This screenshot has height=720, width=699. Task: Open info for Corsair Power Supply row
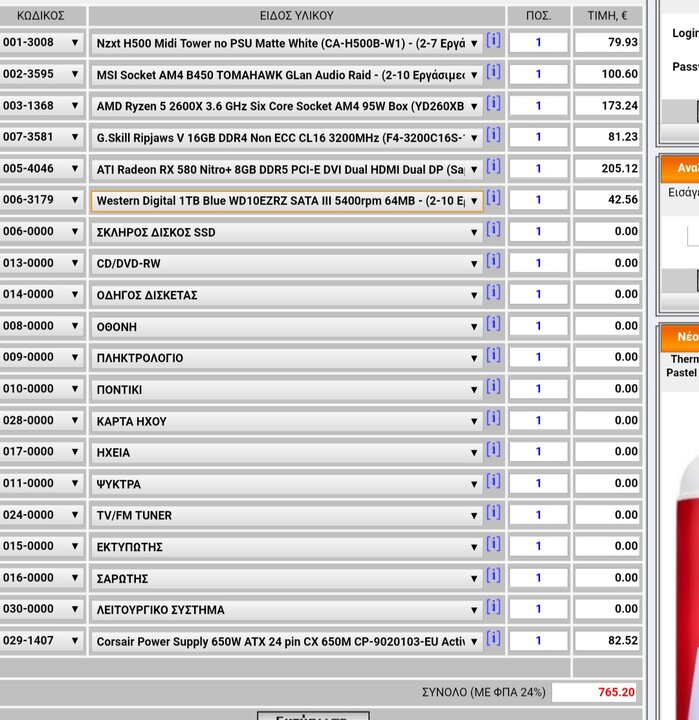click(x=493, y=639)
